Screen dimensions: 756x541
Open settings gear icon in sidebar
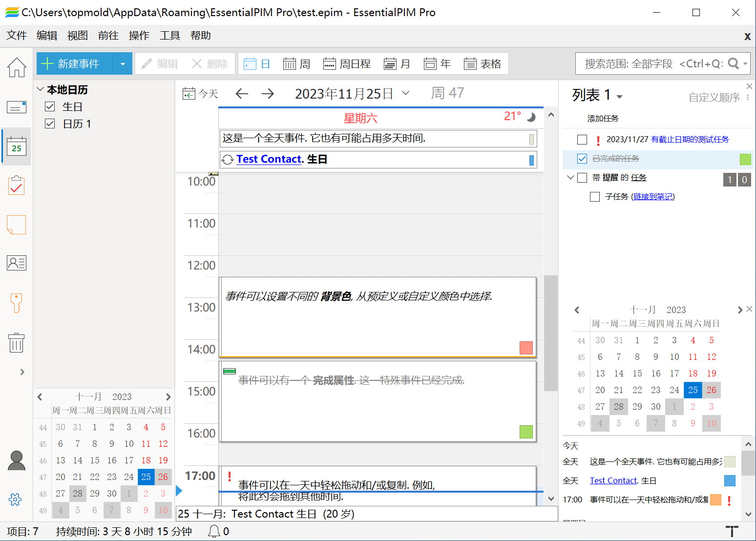(x=15, y=499)
